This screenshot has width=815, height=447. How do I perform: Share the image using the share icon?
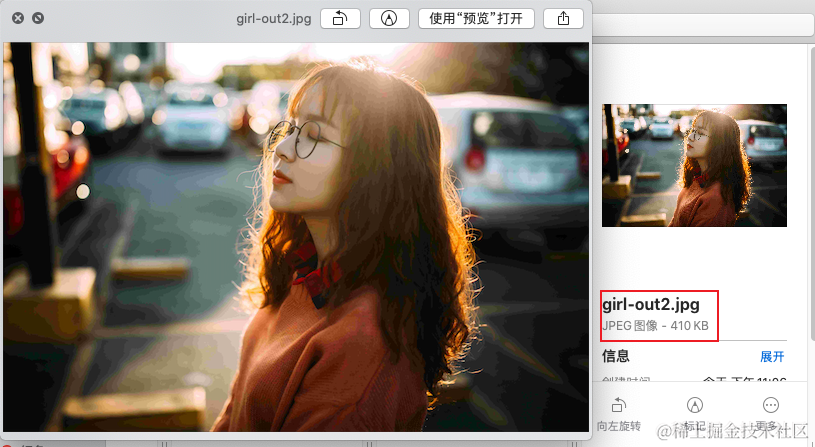click(563, 19)
